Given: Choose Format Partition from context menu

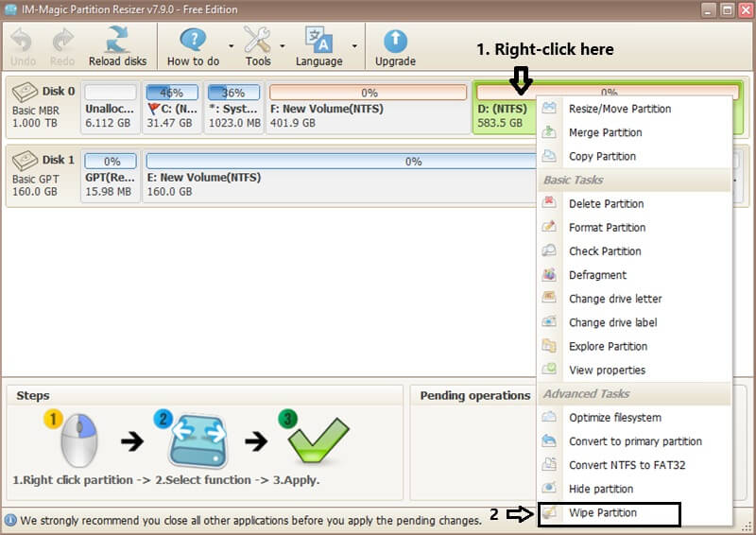Looking at the screenshot, I should [x=634, y=227].
